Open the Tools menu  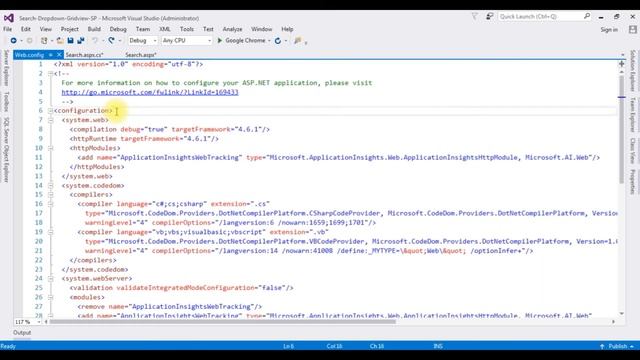pyautogui.click(x=187, y=29)
